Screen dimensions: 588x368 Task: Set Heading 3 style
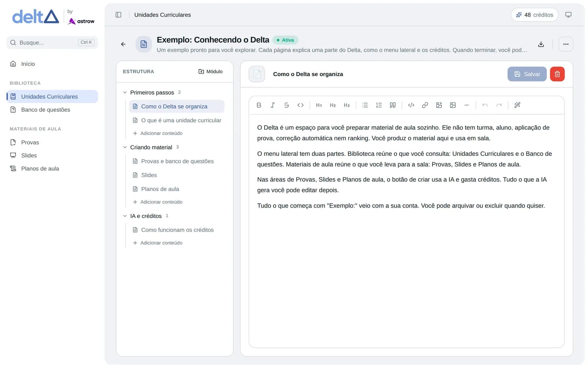click(347, 105)
